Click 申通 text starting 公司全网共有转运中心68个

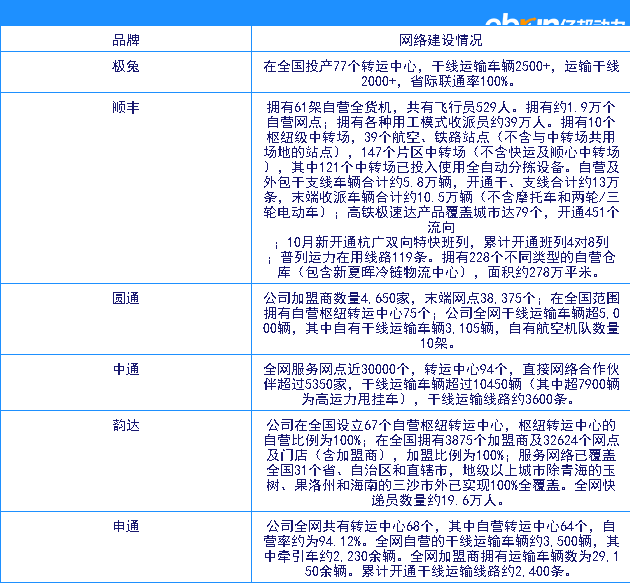pos(441,525)
